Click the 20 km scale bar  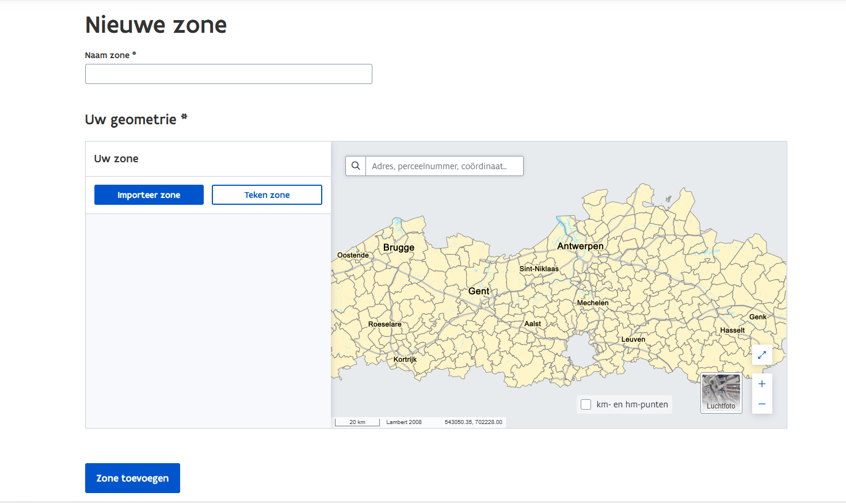(357, 422)
